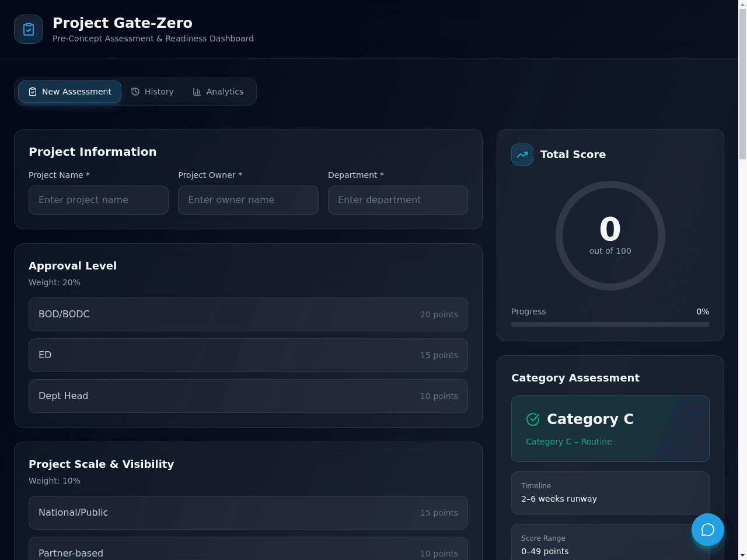Switch to the New Assessment tab
The width and height of the screenshot is (747, 560).
69,92
